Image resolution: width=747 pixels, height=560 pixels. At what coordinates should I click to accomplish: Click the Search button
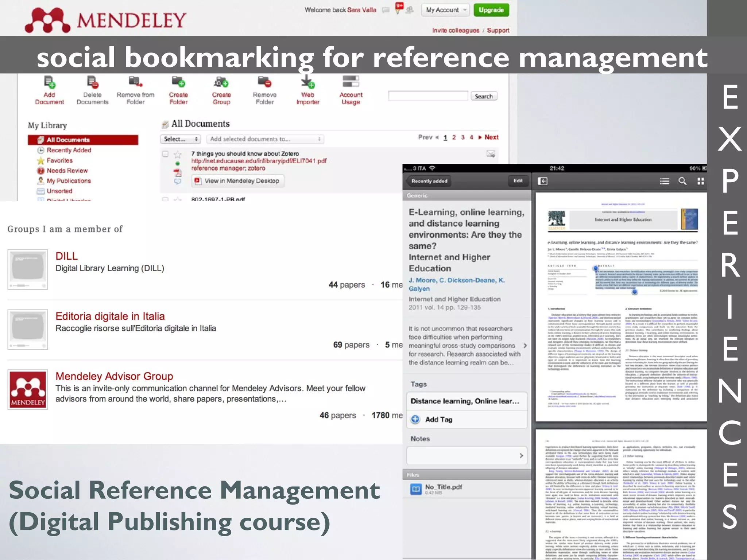(x=484, y=96)
